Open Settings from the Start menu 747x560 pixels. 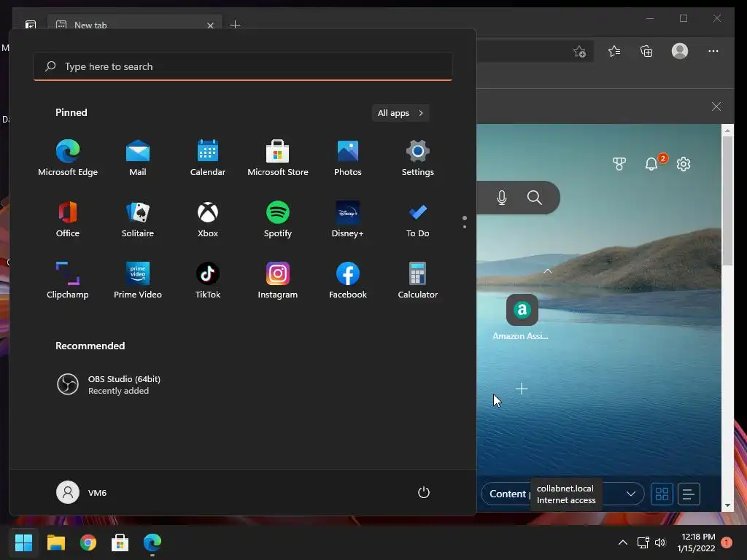tap(418, 158)
